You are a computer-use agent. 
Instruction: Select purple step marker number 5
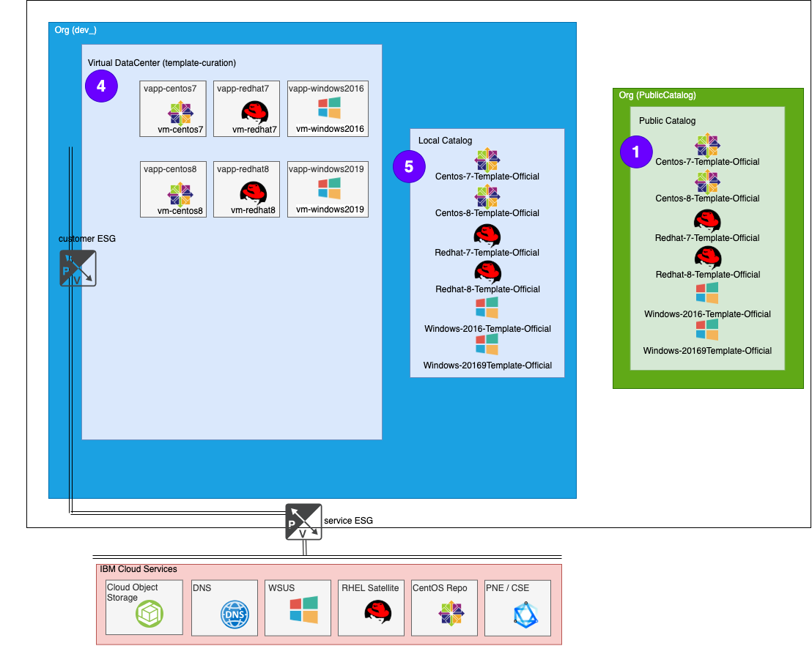[x=409, y=166]
